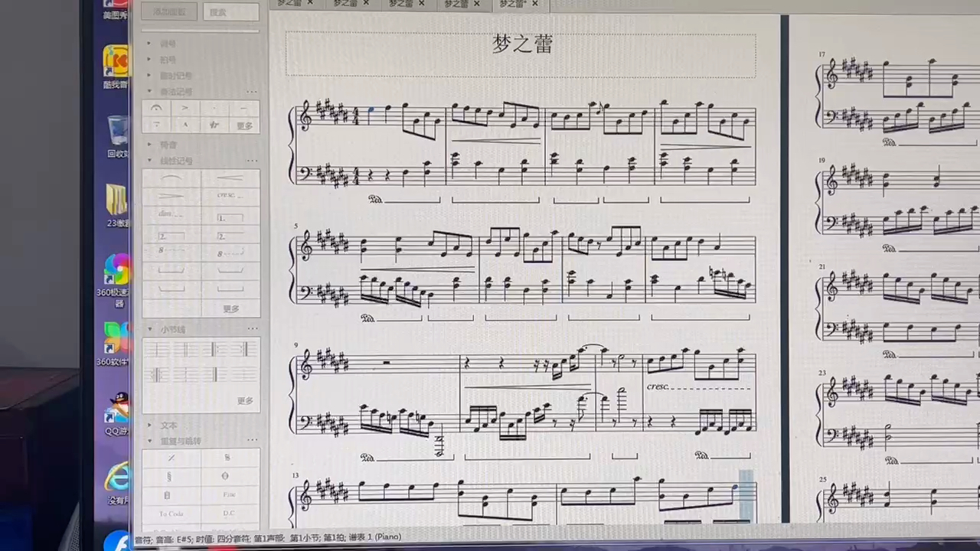Select the accent mark articulation
This screenshot has width=980, height=551.
click(185, 108)
